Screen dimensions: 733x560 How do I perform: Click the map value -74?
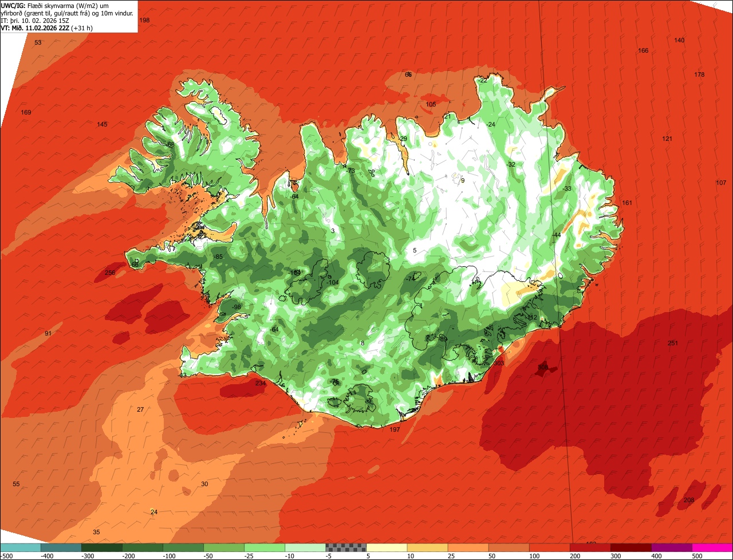[411, 278]
